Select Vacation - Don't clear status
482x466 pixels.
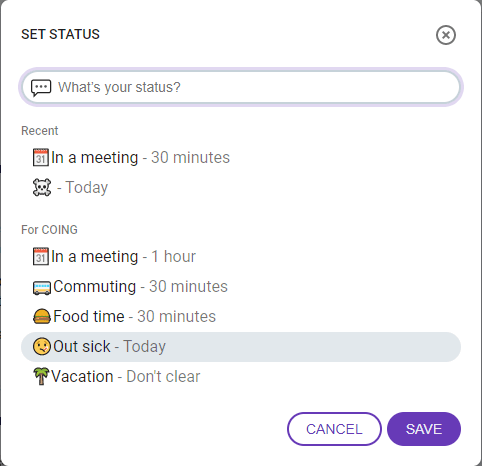[x=241, y=377]
